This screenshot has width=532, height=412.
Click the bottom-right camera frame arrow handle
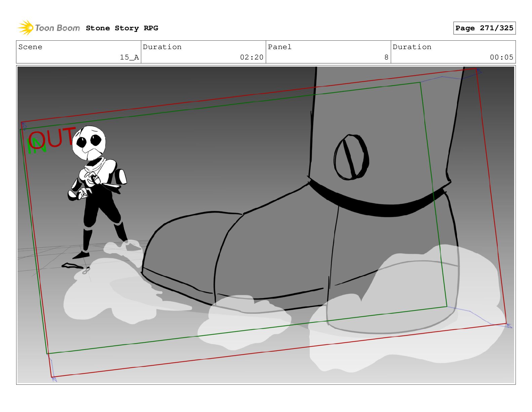coord(509,325)
